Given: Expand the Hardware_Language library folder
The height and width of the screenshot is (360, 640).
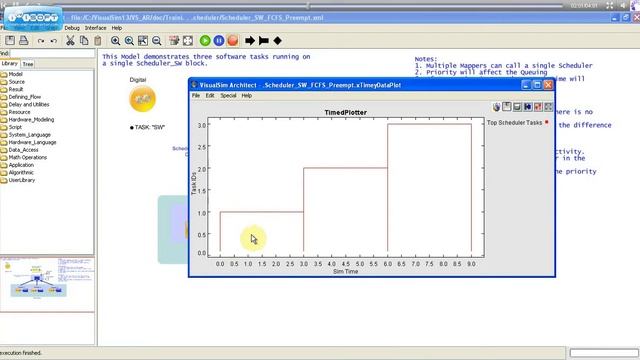Looking at the screenshot, I should [x=33, y=142].
